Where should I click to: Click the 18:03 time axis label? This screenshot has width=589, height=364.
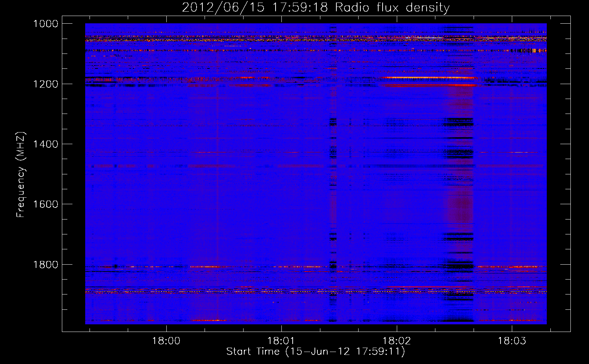(x=512, y=341)
